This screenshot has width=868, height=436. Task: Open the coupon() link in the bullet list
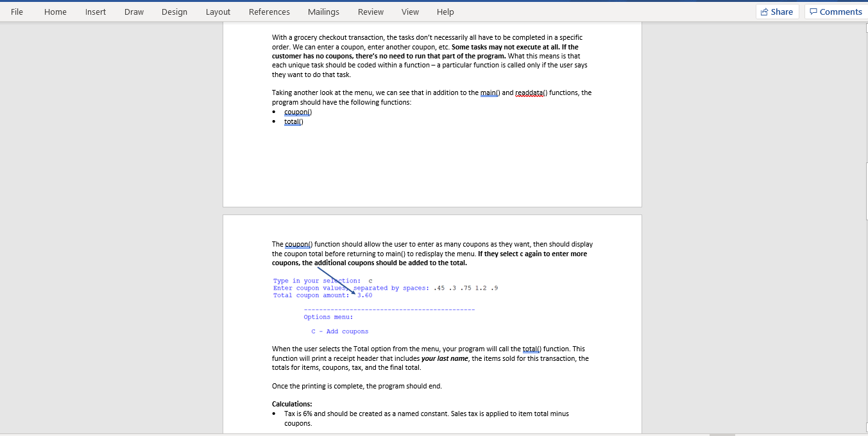click(296, 112)
